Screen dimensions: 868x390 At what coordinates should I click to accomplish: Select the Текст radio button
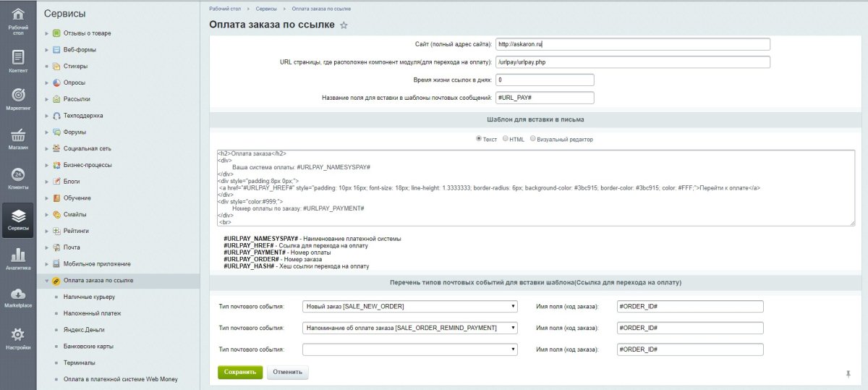point(478,139)
